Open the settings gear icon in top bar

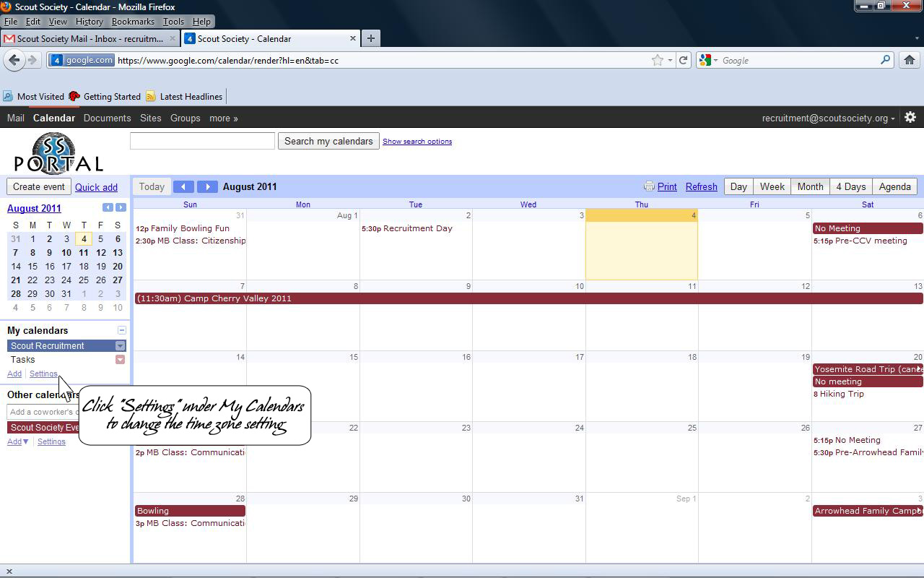(910, 117)
